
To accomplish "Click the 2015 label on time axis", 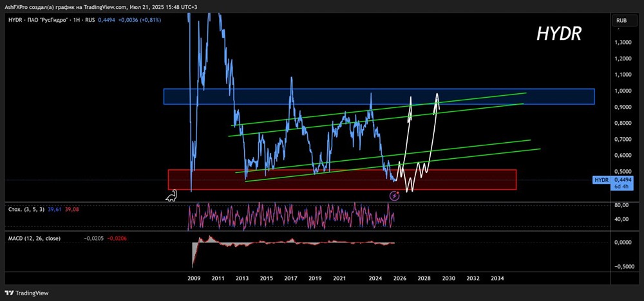I will [267, 278].
